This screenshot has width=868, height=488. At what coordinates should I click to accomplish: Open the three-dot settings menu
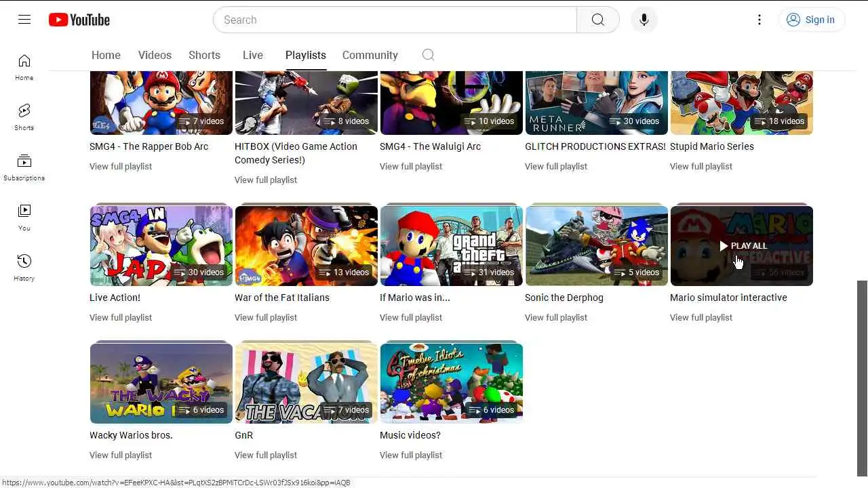(759, 20)
